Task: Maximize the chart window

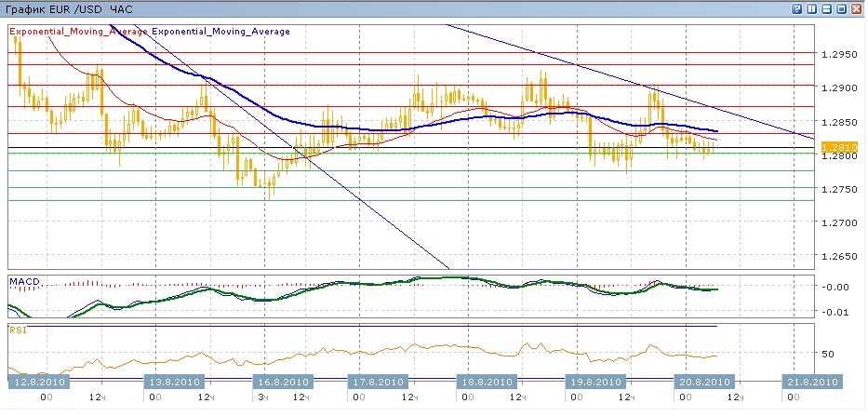Action: pos(841,8)
